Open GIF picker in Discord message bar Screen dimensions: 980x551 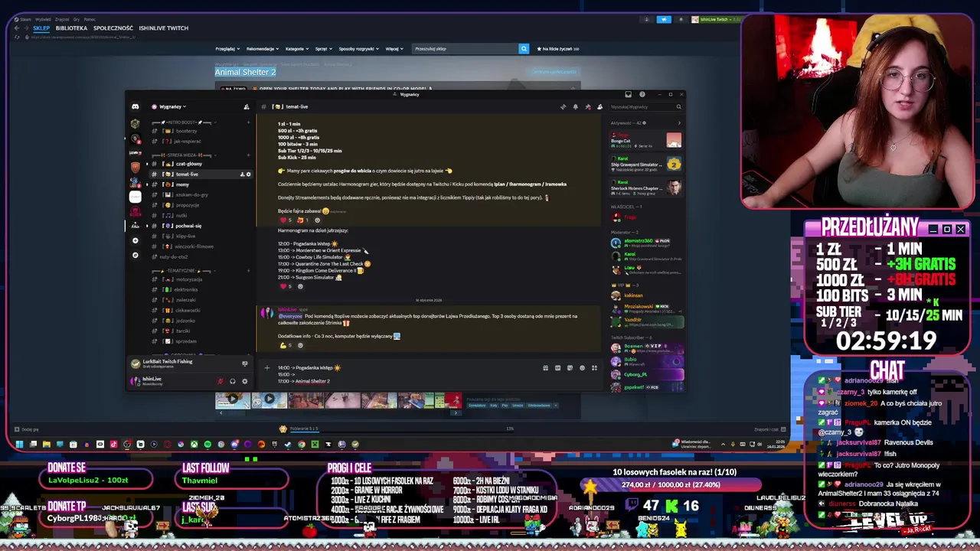click(557, 368)
